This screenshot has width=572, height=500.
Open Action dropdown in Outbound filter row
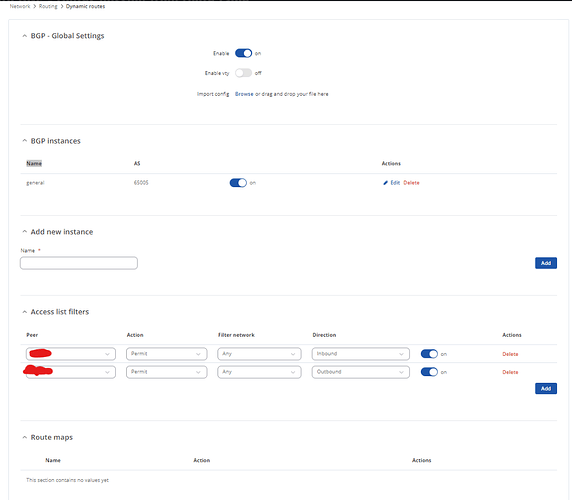[167, 372]
